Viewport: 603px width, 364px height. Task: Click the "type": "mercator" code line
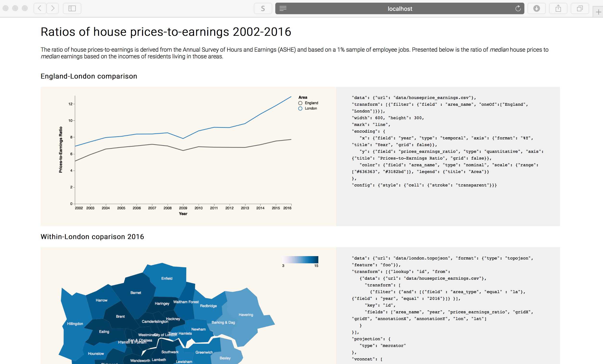pyautogui.click(x=383, y=345)
